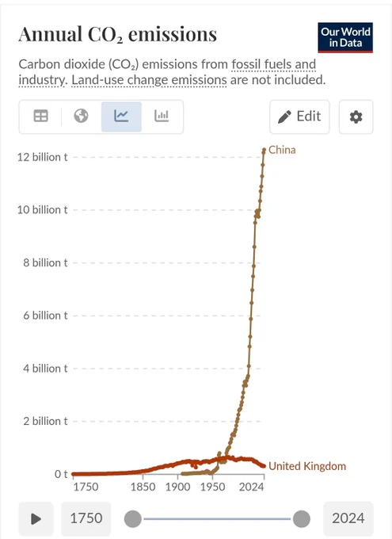This screenshot has width=392, height=539.
Task: Open the map view globe icon
Action: (x=81, y=117)
